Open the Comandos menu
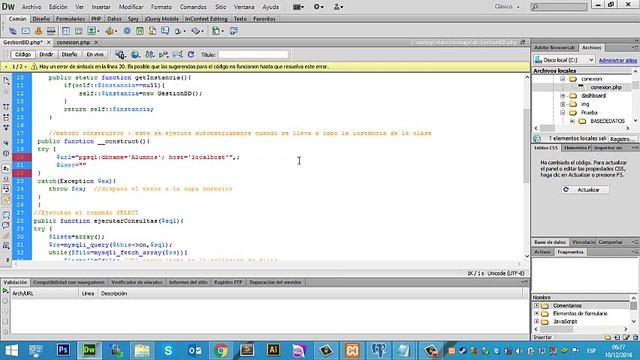The height and width of the screenshot is (360, 640). [193, 7]
